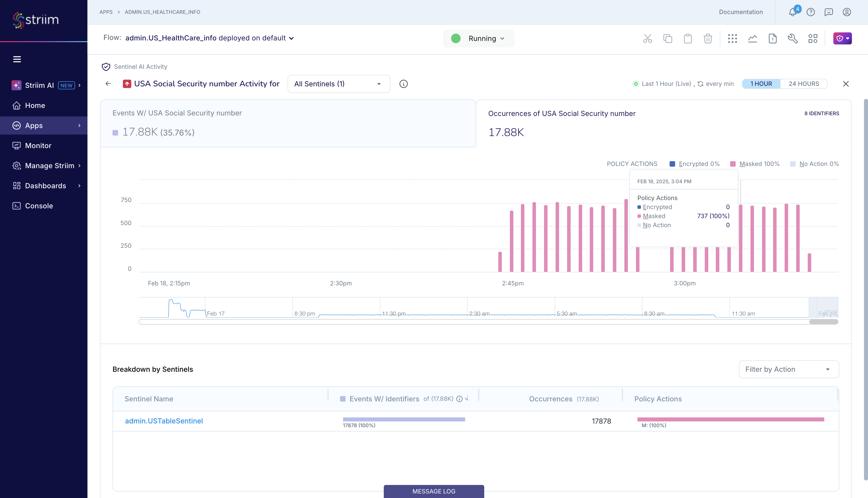The width and height of the screenshot is (868, 498).
Task: Copy the flow using copy icon
Action: (x=668, y=38)
